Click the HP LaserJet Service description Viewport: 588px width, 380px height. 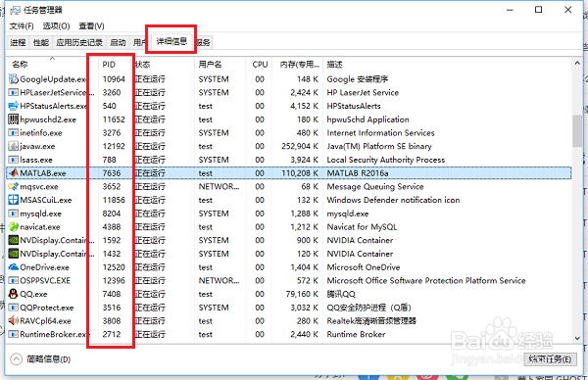tap(363, 93)
